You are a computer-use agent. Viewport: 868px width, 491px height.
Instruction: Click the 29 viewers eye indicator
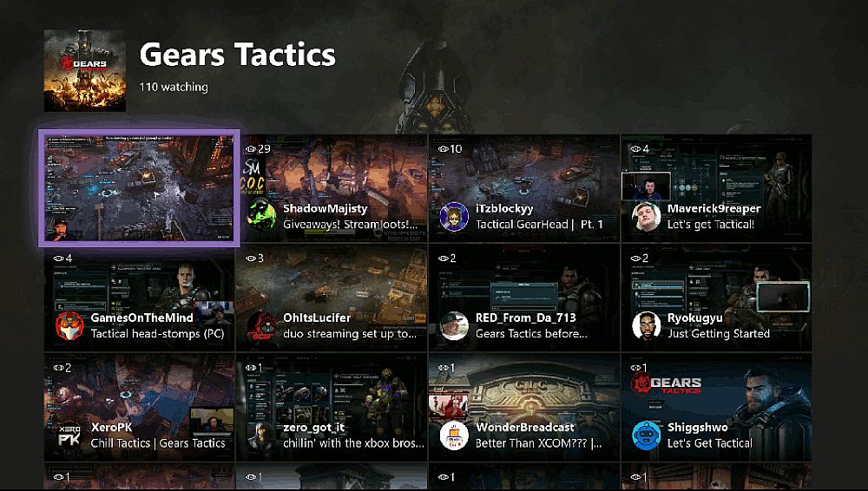258,148
